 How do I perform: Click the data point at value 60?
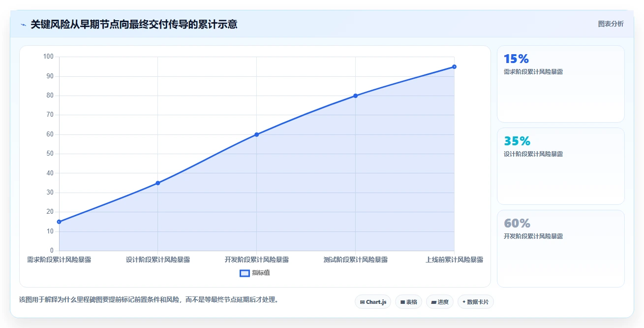point(256,134)
